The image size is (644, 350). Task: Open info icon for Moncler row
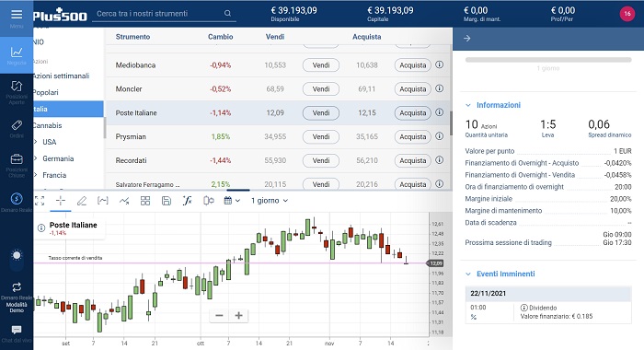tap(439, 88)
